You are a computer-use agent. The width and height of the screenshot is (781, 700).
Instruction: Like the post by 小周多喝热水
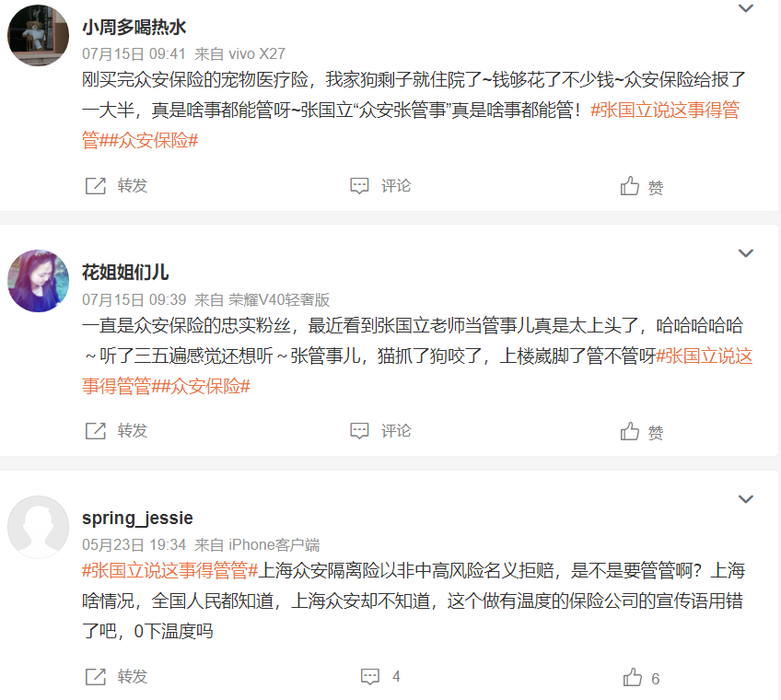[x=631, y=186]
